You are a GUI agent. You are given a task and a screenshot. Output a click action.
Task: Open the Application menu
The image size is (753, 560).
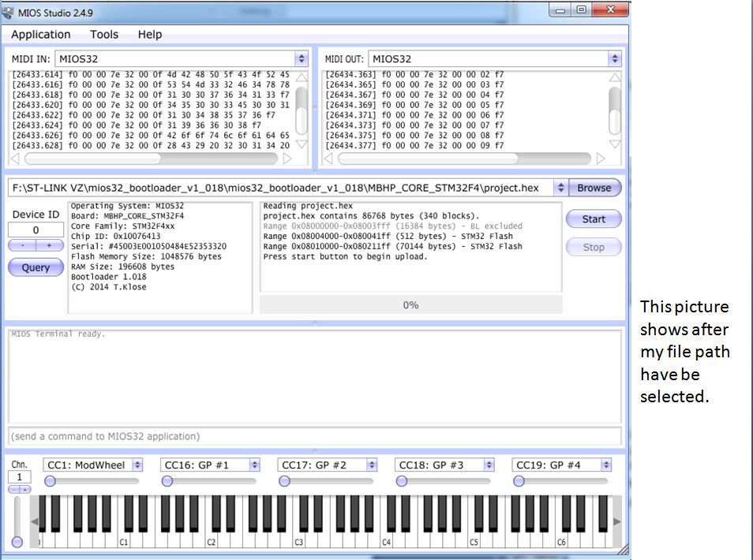pyautogui.click(x=40, y=35)
